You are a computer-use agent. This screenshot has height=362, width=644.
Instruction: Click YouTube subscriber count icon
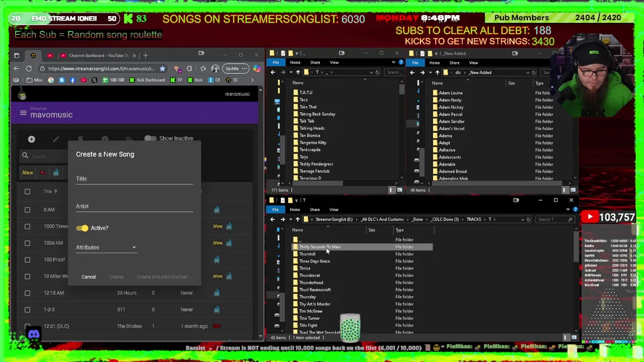click(589, 217)
